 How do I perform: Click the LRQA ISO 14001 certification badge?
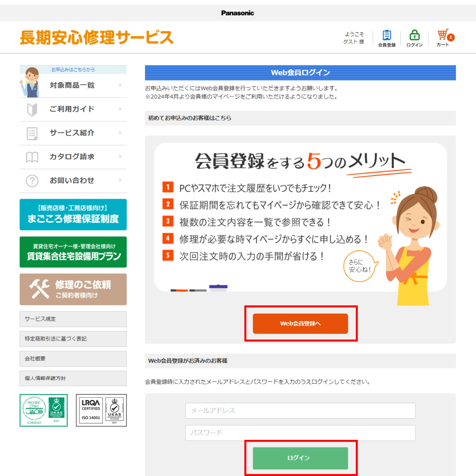pyautogui.click(x=101, y=410)
